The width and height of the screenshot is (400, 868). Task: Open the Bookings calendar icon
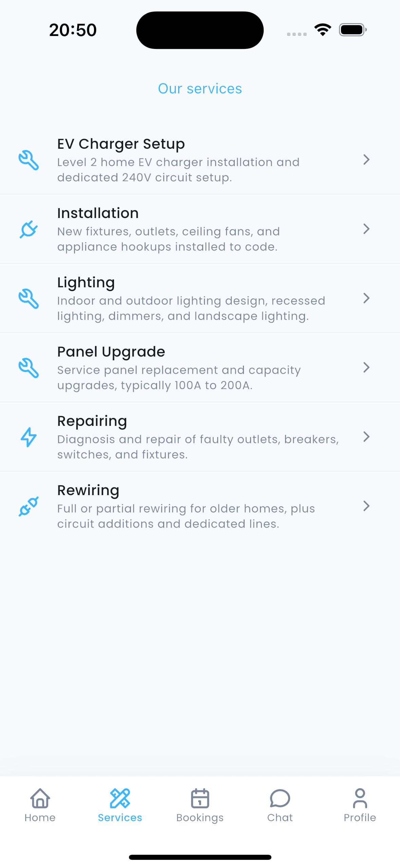(200, 798)
